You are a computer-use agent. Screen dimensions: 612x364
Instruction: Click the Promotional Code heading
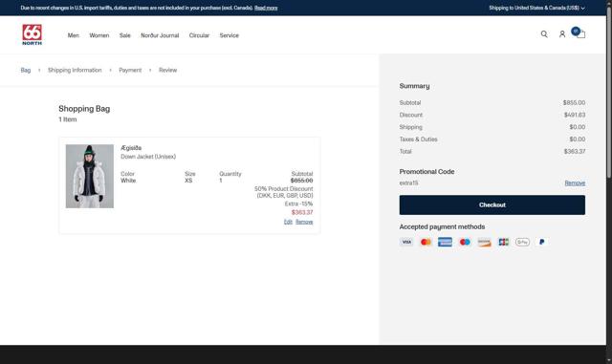pos(426,172)
